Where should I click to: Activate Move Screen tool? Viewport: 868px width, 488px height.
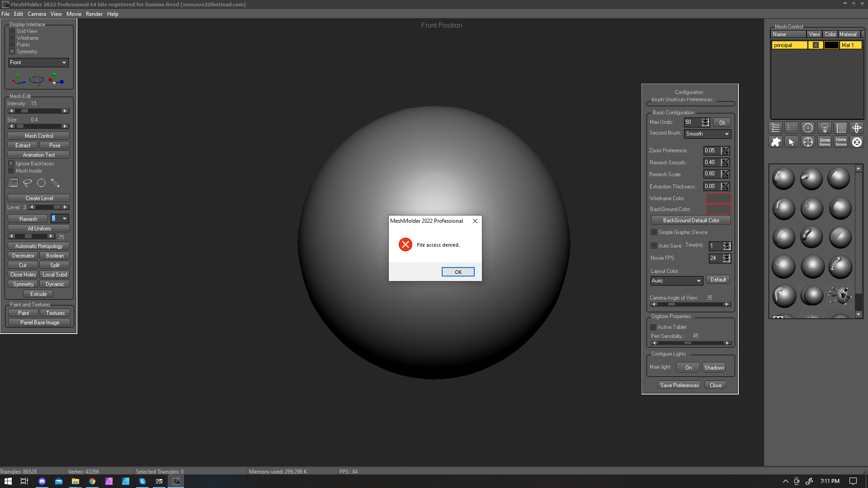coord(841,142)
